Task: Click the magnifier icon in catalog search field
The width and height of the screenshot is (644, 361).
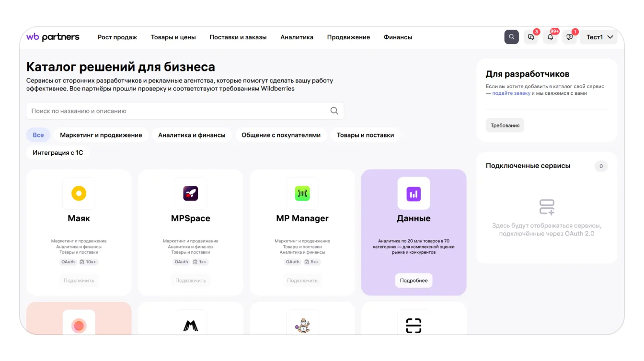Action: click(x=334, y=111)
